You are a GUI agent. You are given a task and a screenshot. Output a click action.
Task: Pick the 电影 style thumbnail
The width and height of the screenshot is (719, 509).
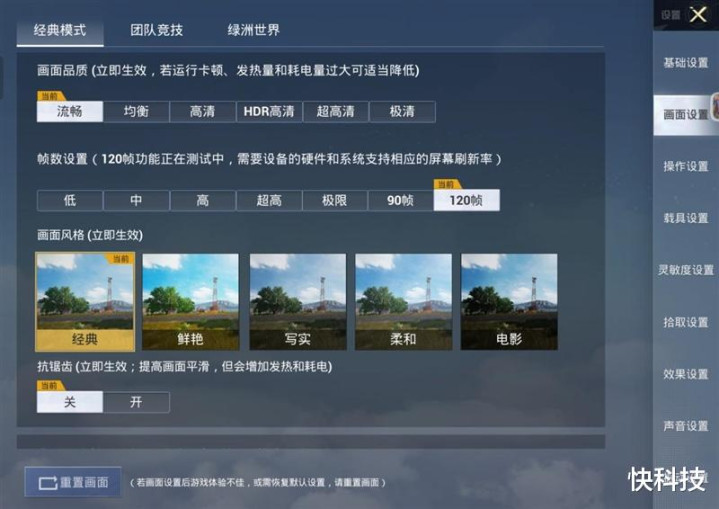coord(509,302)
